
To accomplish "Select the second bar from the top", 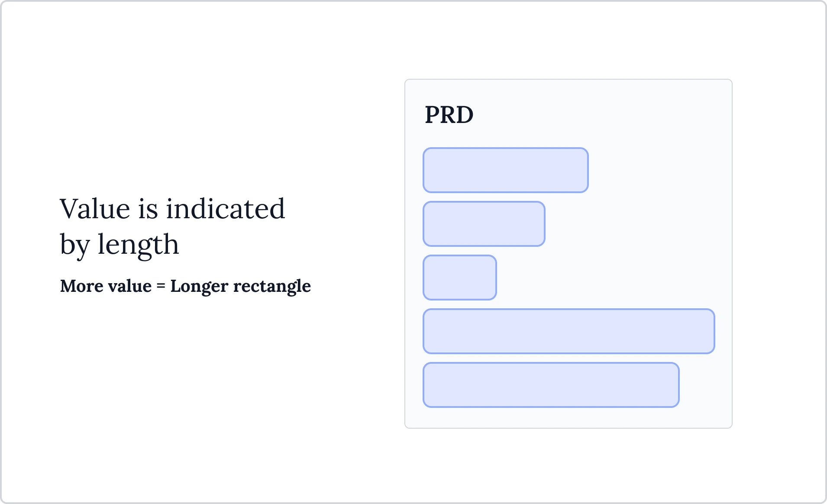I will tap(484, 224).
